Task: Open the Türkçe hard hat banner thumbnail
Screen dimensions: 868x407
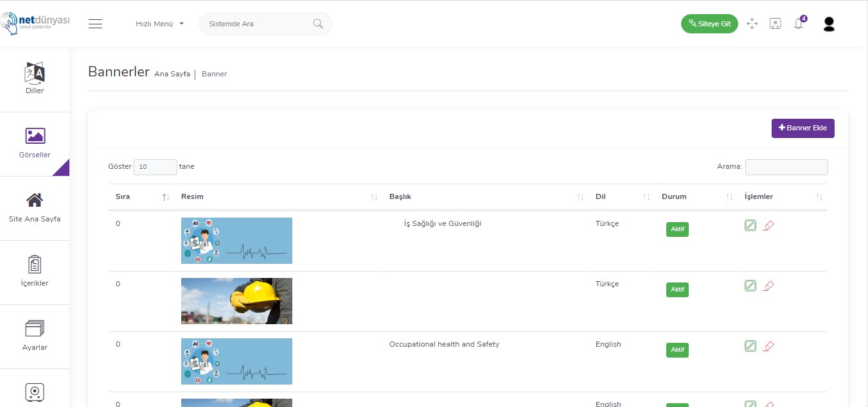Action: point(236,301)
